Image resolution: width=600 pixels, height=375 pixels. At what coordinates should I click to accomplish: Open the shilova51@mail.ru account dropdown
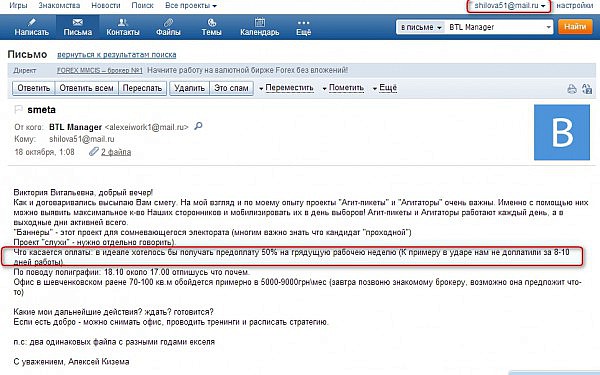click(x=509, y=6)
